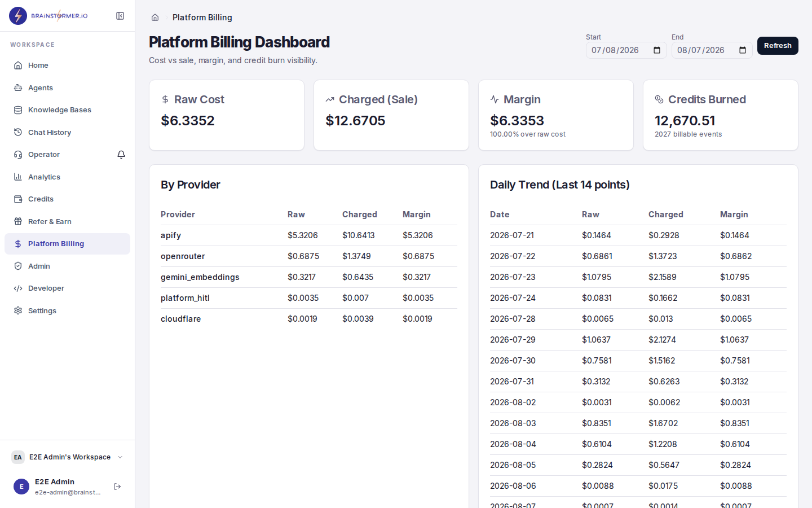The image size is (812, 508).
Task: Click the Refer & Earn gift icon
Action: (x=18, y=221)
